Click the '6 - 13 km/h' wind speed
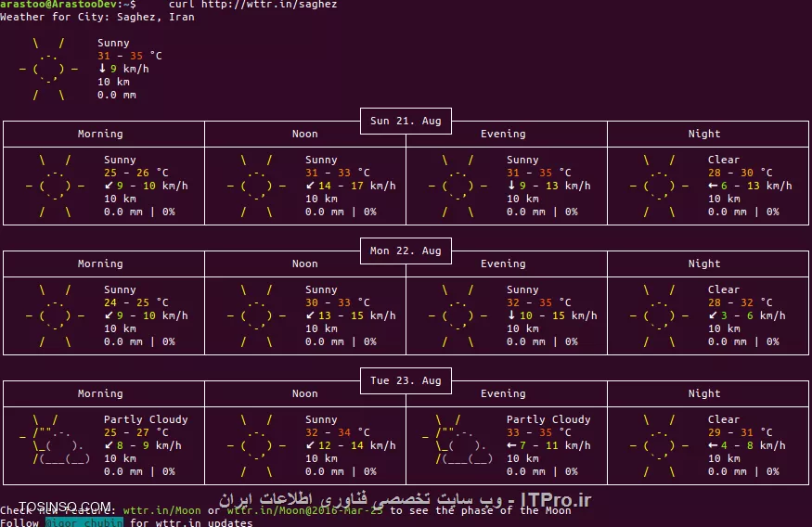The height and width of the screenshot is (527, 812). click(756, 186)
